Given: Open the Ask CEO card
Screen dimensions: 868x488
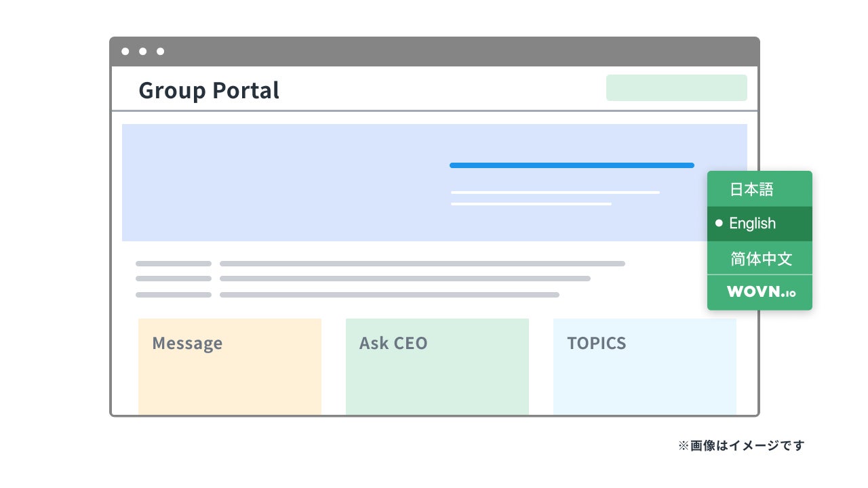Looking at the screenshot, I should [437, 366].
